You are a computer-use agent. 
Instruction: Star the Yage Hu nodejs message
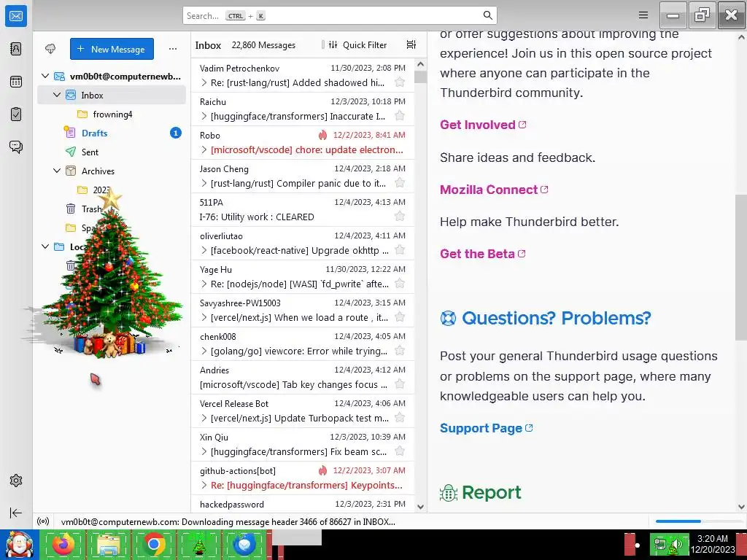click(400, 284)
